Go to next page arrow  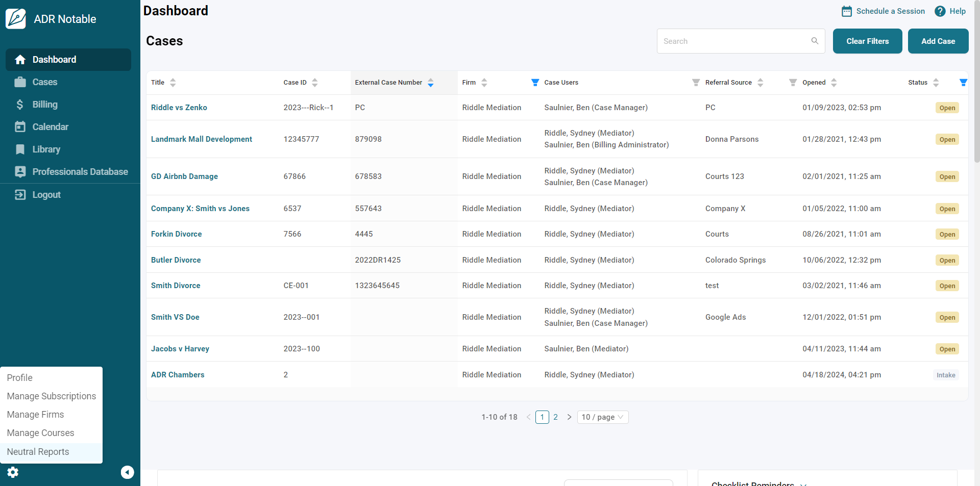(x=569, y=417)
